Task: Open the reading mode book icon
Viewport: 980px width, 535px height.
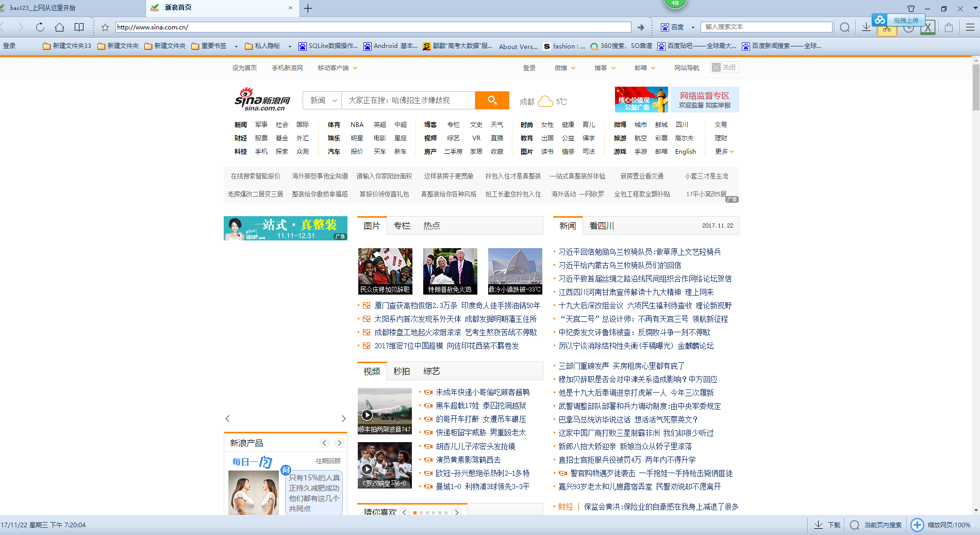Action: [x=79, y=27]
